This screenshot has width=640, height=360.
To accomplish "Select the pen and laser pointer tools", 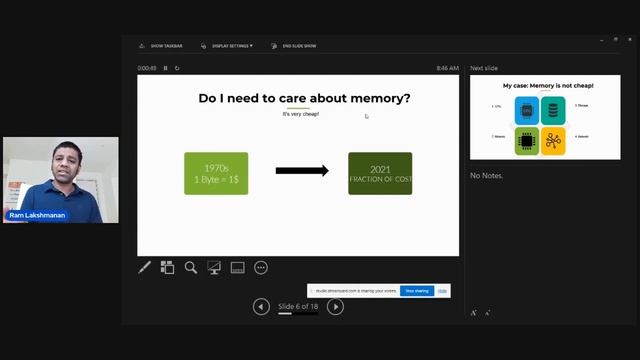I will (144, 267).
